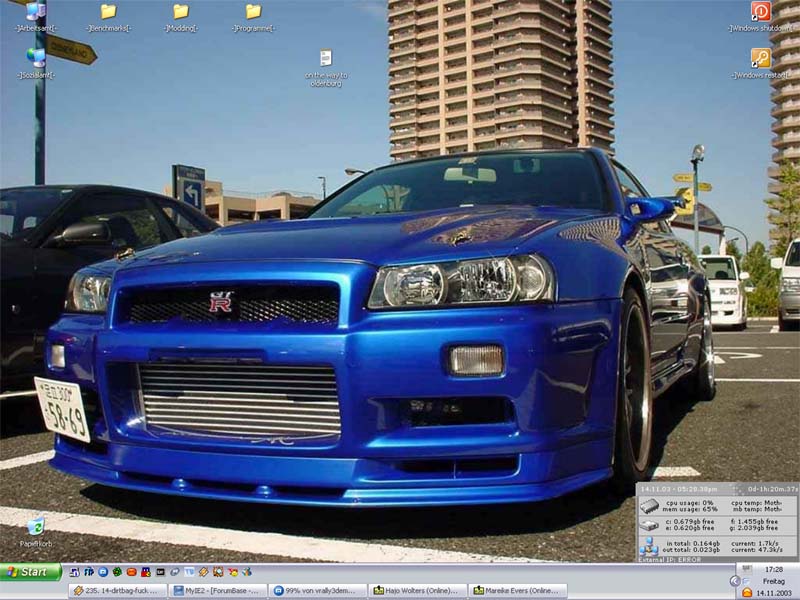Switch to Hajo Wolters (Online) chat window
The width and height of the screenshot is (800, 600).
point(418,591)
